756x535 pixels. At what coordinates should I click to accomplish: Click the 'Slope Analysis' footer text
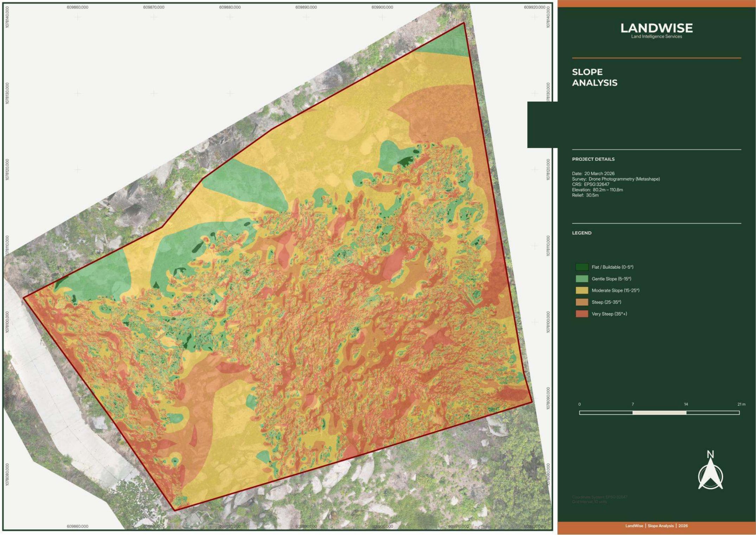point(661,526)
